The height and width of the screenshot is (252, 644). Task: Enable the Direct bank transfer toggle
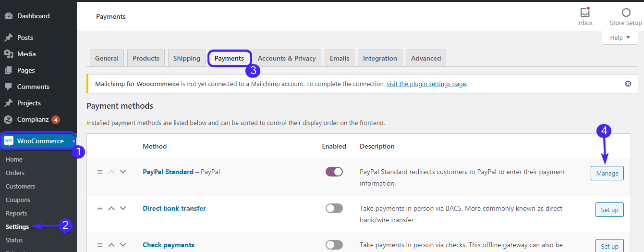click(334, 208)
